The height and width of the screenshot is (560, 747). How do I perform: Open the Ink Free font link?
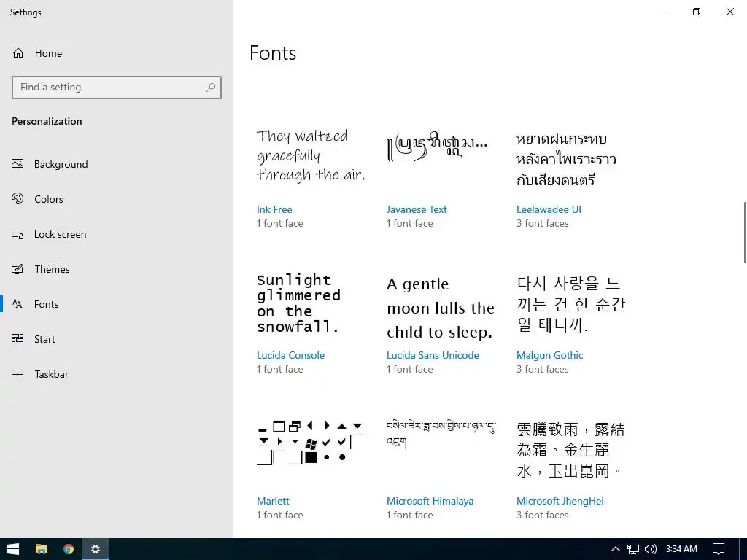coord(274,209)
